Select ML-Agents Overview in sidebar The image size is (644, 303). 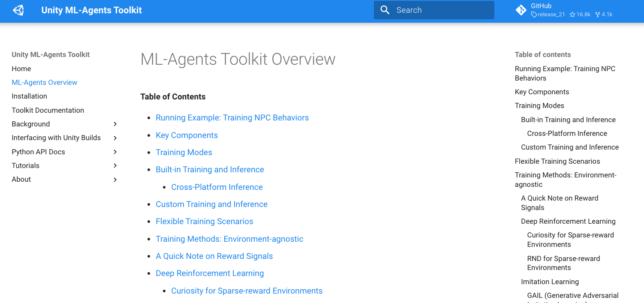tap(45, 82)
